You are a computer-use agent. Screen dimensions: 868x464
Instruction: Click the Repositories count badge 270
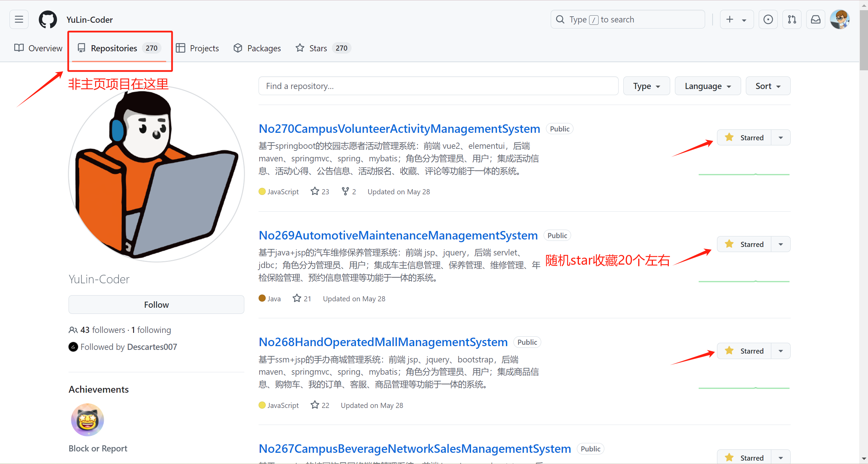coord(151,48)
